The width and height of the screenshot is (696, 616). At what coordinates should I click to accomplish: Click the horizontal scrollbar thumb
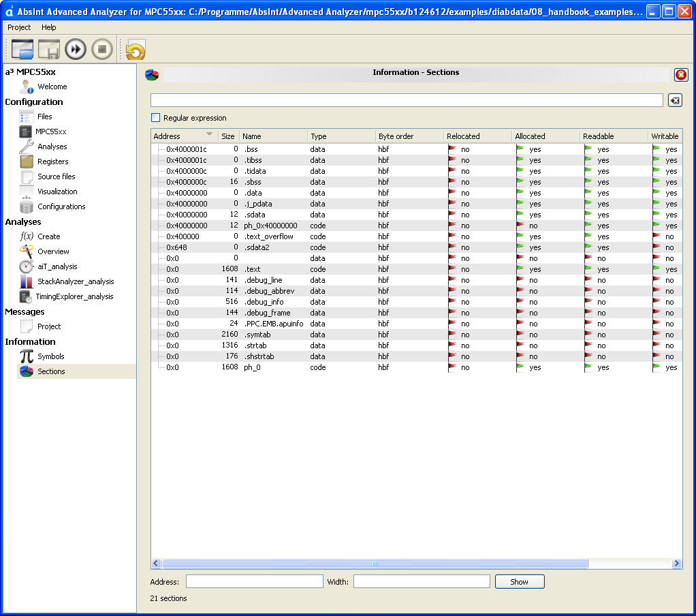tap(375, 564)
